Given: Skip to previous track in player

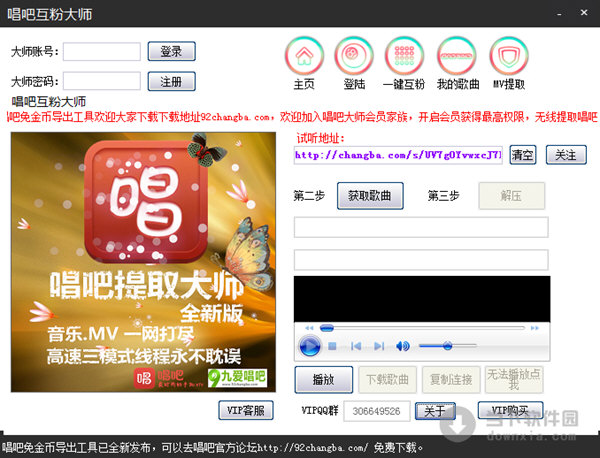Looking at the screenshot, I should pyautogui.click(x=356, y=346).
